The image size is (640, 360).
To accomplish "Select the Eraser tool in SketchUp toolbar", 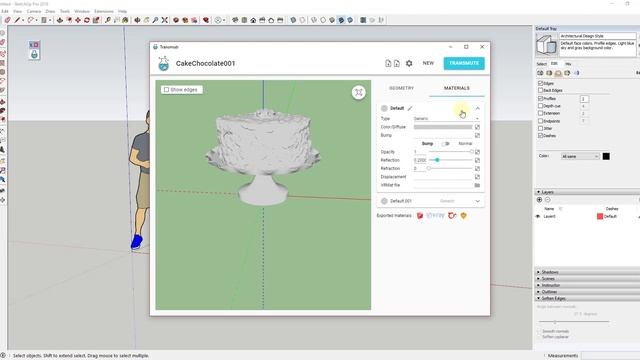I will point(7,20).
